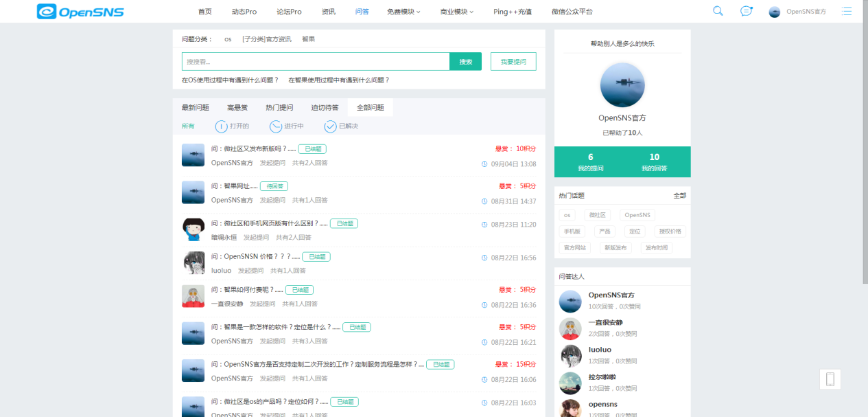
Task: Expand the 商业模块 dropdown menu
Action: (457, 12)
